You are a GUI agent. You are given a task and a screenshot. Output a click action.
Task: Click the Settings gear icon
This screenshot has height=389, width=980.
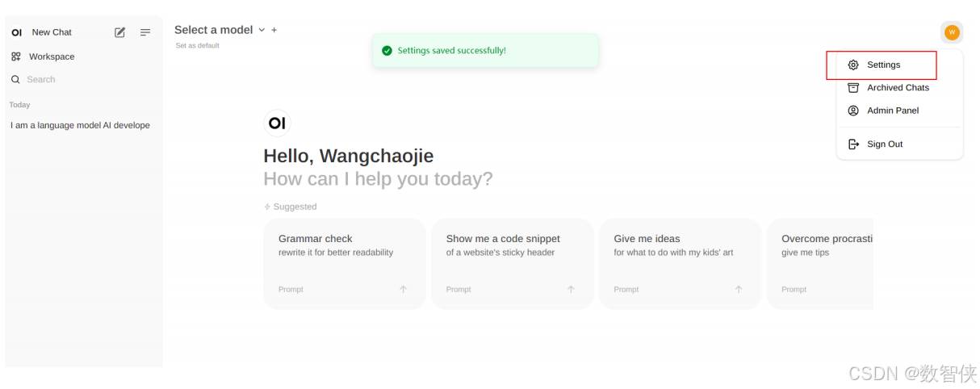(x=853, y=65)
